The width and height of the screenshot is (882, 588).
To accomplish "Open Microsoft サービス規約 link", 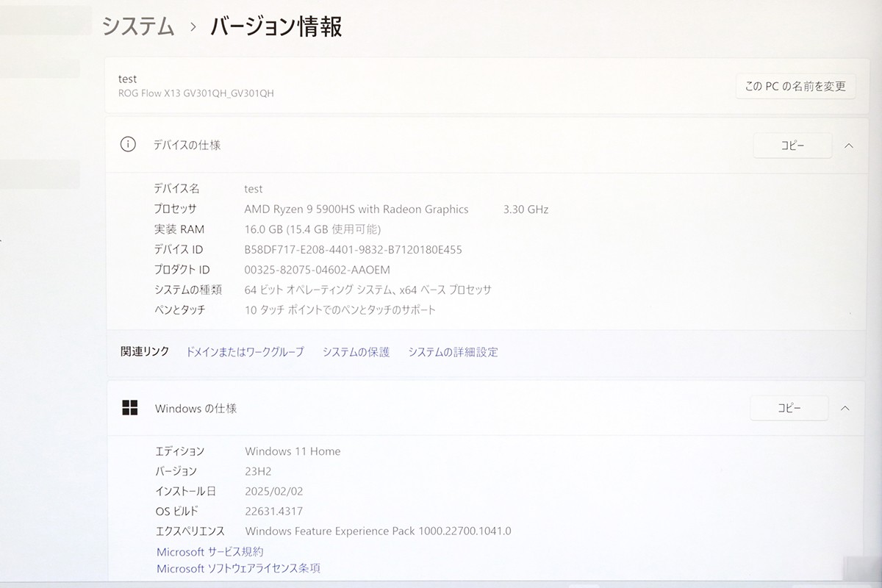I will tap(210, 551).
